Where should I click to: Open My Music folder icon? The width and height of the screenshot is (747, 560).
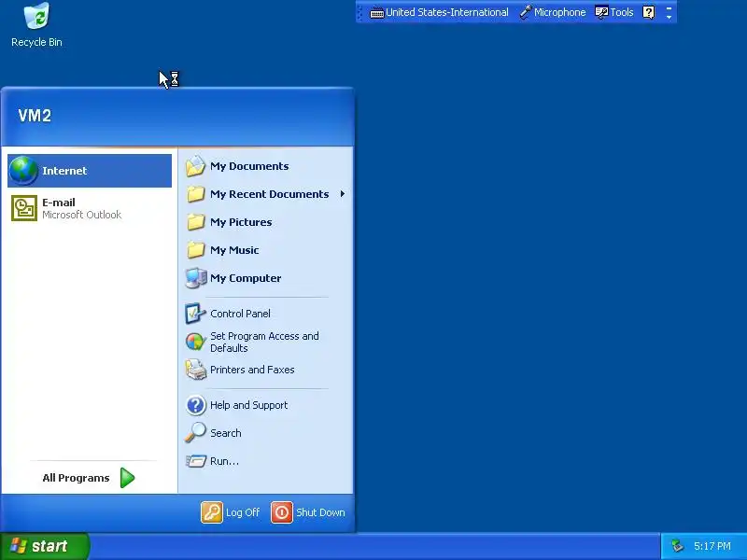[x=195, y=250]
